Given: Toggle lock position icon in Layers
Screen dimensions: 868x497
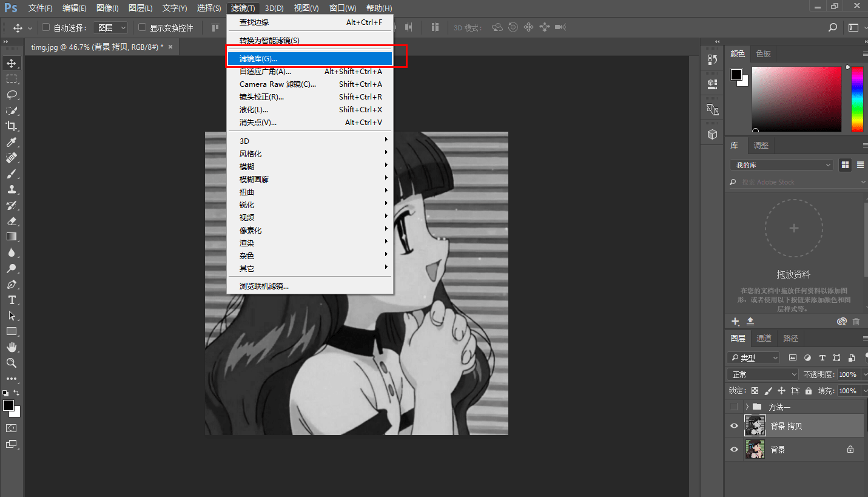Looking at the screenshot, I should [782, 391].
